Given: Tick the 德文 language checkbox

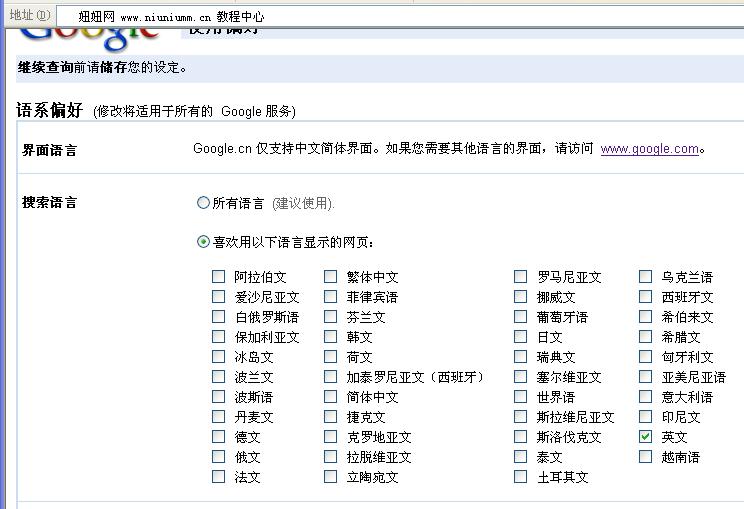Looking at the screenshot, I should point(219,437).
